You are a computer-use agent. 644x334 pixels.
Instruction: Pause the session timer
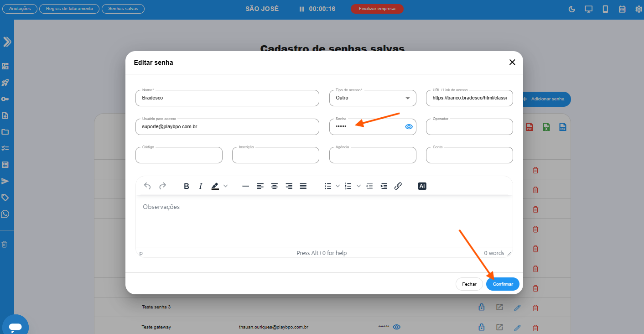click(302, 9)
